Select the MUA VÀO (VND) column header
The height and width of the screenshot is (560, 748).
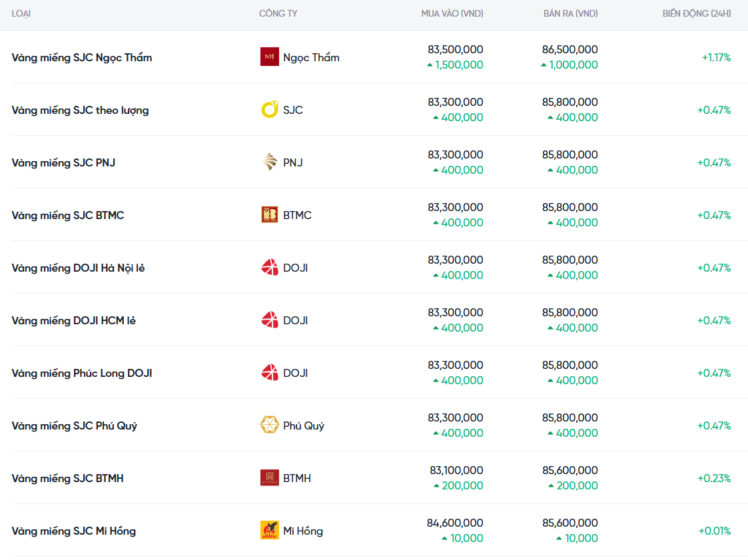[x=452, y=14]
